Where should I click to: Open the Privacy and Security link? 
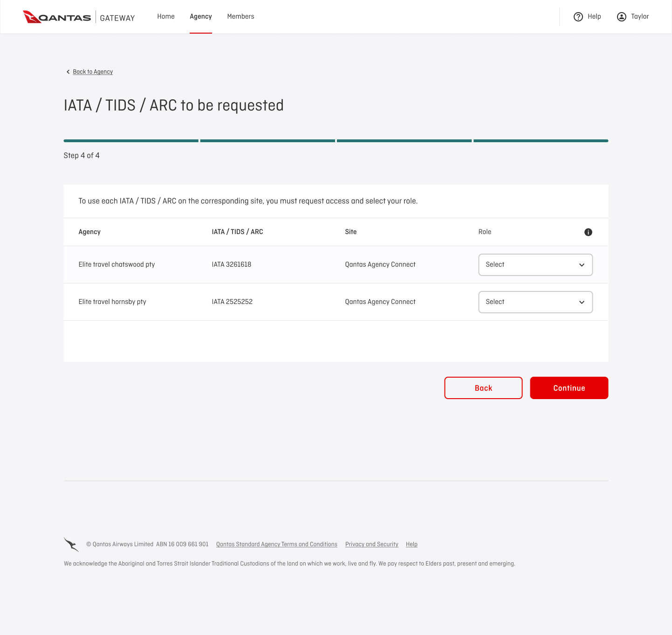(372, 544)
